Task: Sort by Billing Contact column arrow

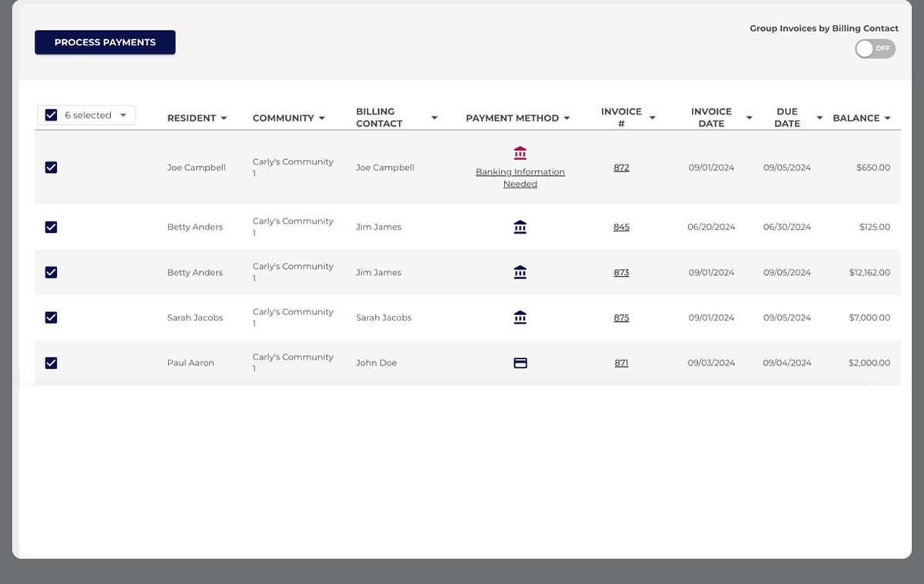Action: 434,118
